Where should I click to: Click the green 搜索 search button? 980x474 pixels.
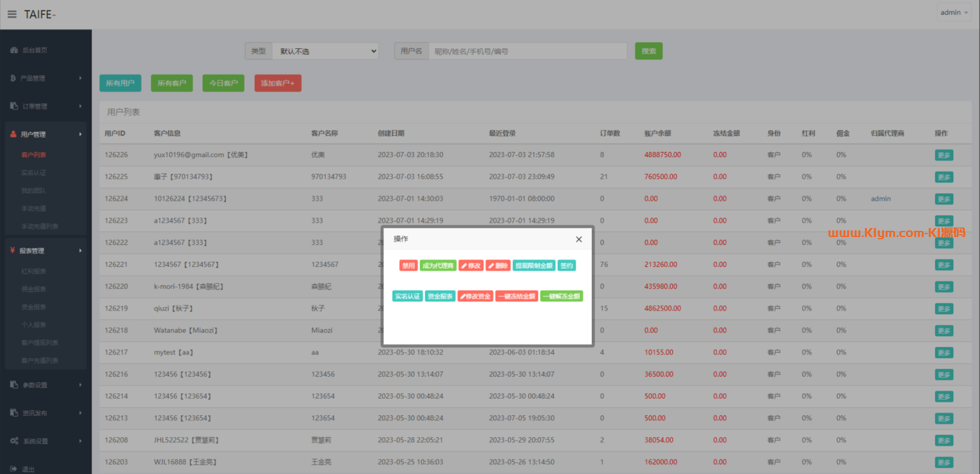coord(648,51)
